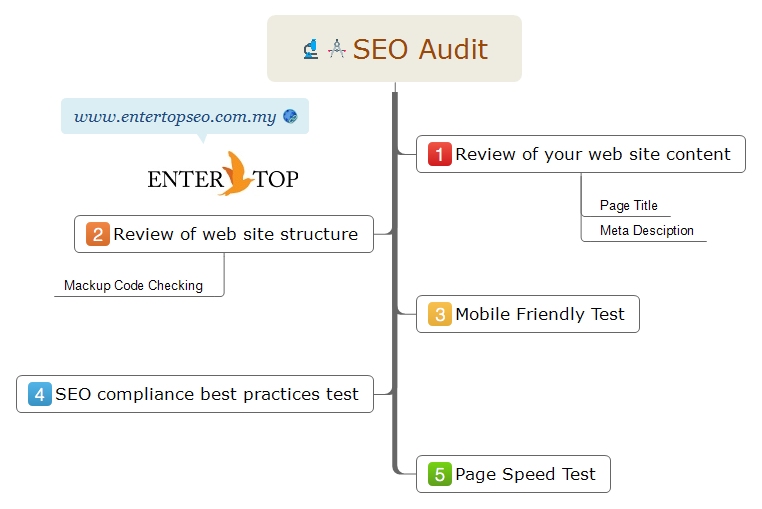Click the green number 5 priority badge
This screenshot has width=762, height=509.
coord(439,474)
